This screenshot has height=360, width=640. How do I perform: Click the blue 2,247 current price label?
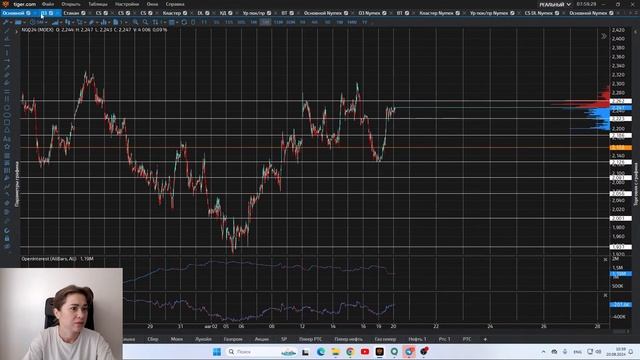(x=621, y=108)
